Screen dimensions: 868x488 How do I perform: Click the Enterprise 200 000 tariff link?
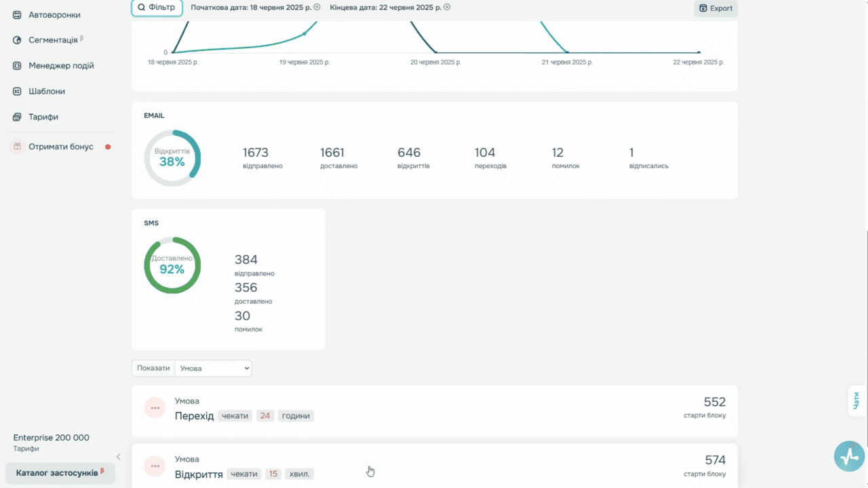(51, 438)
